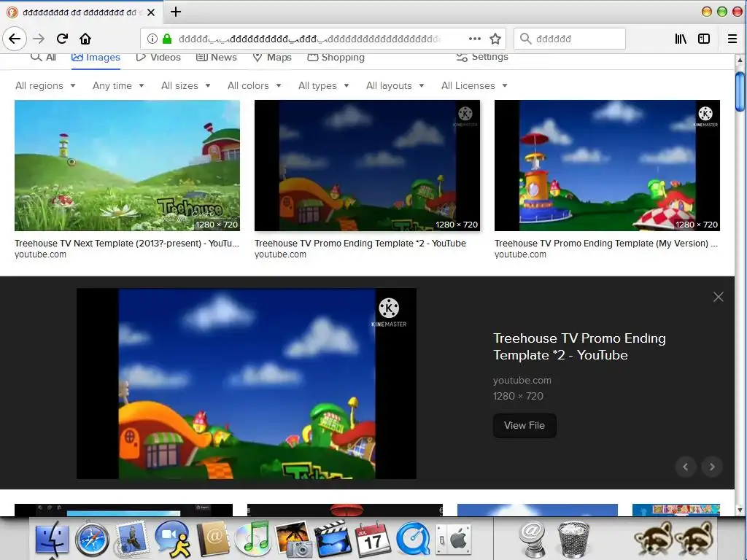Select the Images search tab

pos(96,57)
